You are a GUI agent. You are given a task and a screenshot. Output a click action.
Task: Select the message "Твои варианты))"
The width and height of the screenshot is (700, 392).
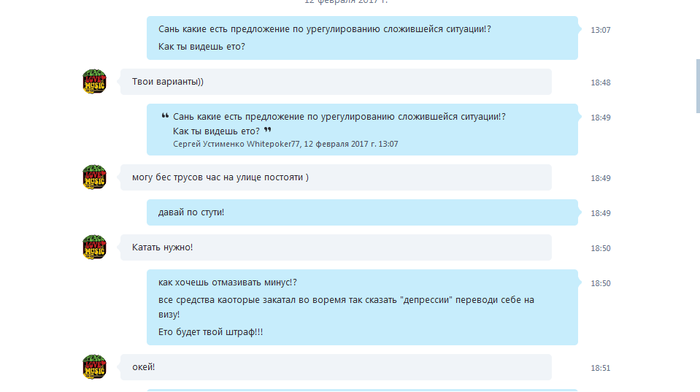pyautogui.click(x=336, y=82)
